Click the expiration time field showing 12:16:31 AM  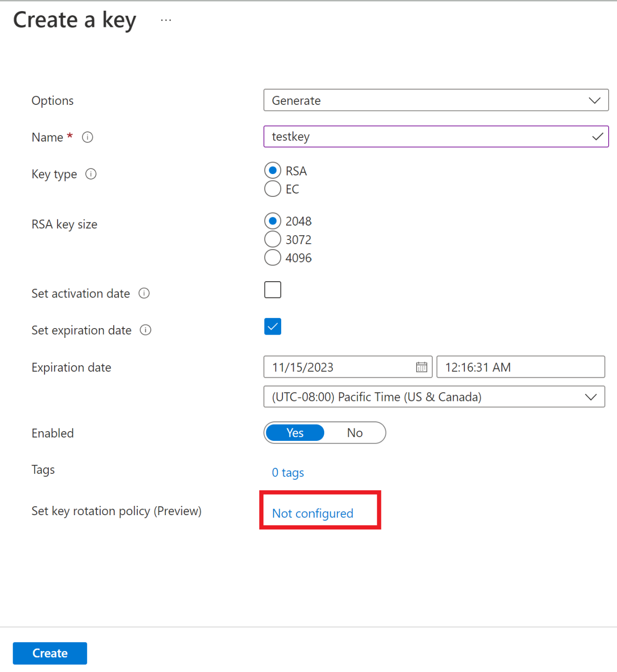pyautogui.click(x=521, y=367)
